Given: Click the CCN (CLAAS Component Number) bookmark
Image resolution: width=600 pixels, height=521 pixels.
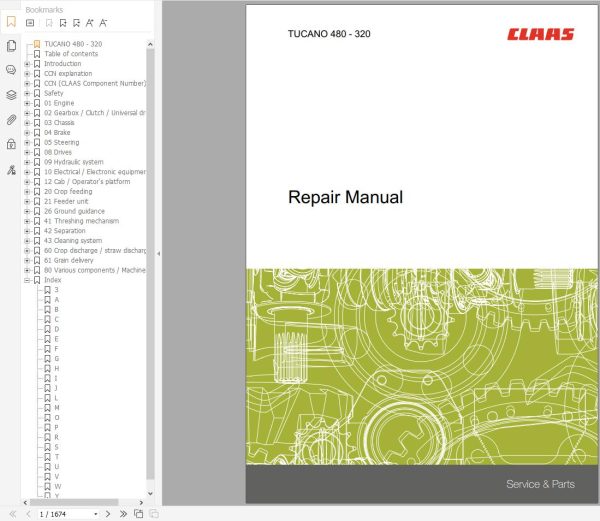Looking at the screenshot, I should point(95,83).
